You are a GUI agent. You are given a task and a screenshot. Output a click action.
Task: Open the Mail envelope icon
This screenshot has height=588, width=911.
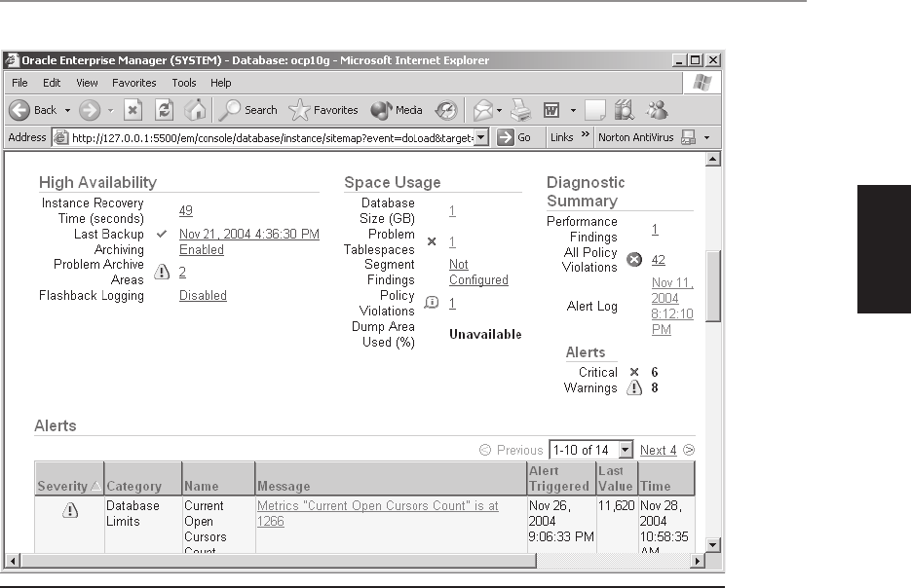click(483, 110)
